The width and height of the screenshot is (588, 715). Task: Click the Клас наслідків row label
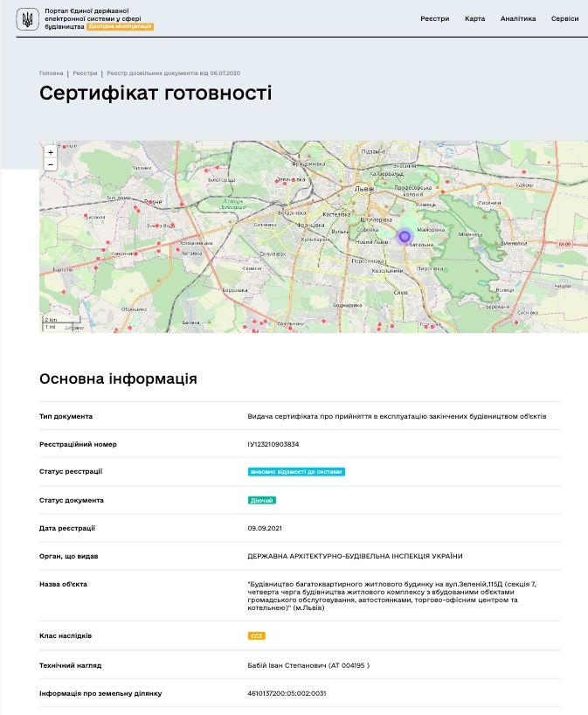tap(66, 635)
